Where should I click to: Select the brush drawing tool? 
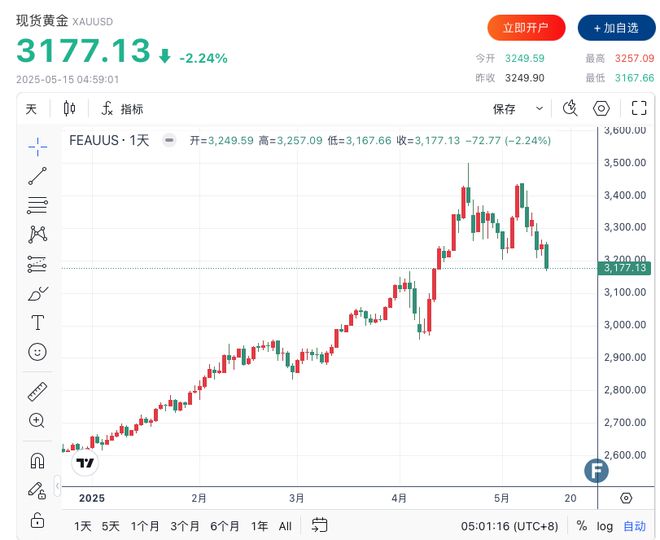tap(37, 293)
